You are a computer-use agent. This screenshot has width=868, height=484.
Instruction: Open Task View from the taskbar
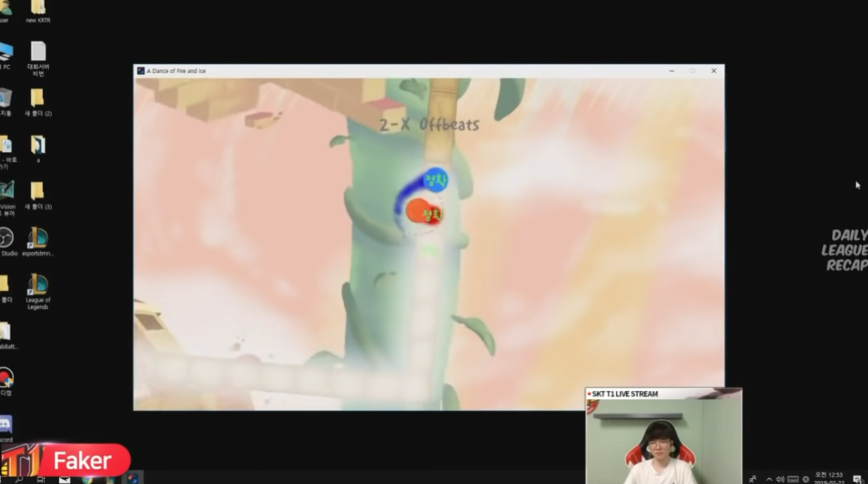pos(41,479)
